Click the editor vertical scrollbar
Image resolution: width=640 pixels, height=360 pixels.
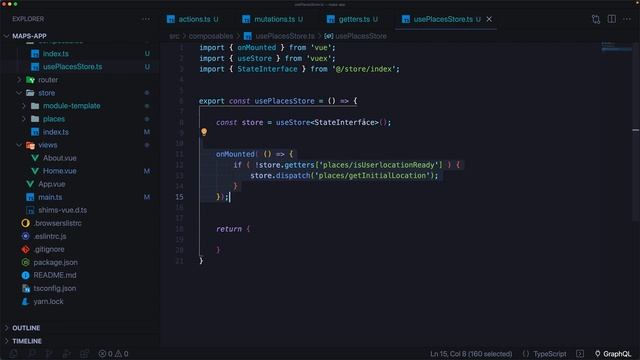pyautogui.click(x=636, y=131)
